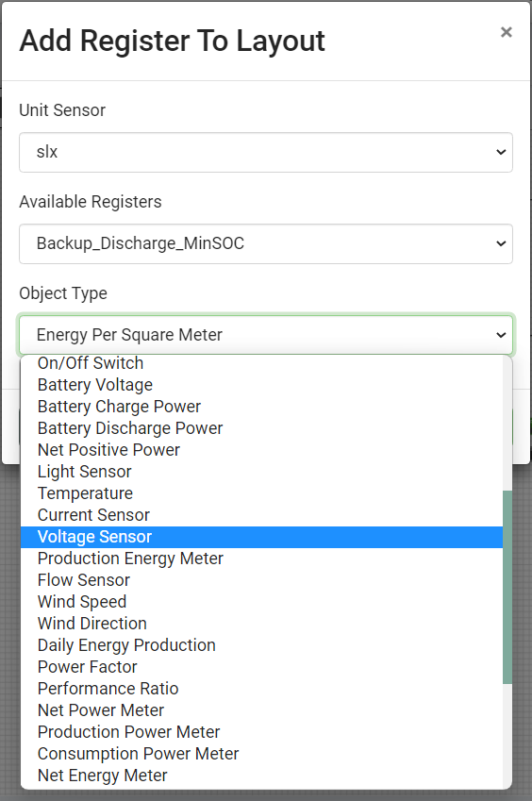Select On/Off Switch option
Image resolution: width=532 pixels, height=801 pixels.
(262, 363)
